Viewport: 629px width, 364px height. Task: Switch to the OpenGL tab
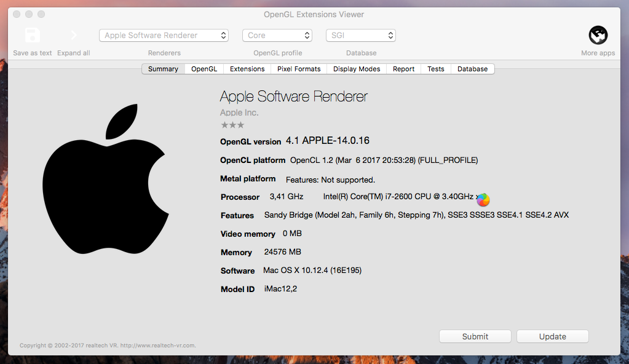pos(204,69)
